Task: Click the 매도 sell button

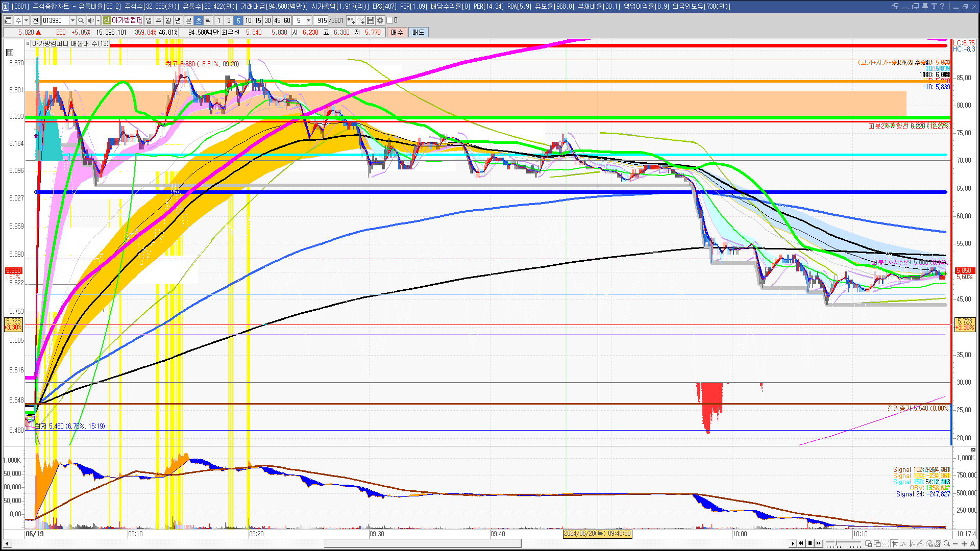Action: 418,32
